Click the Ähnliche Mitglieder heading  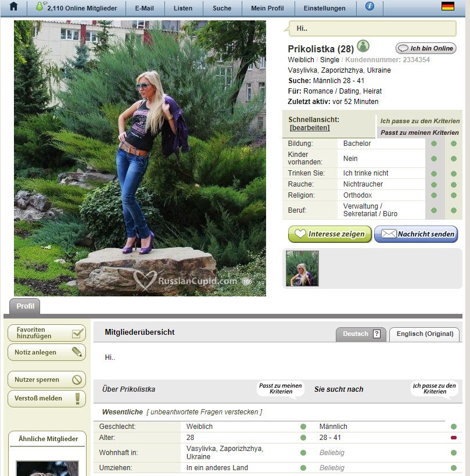tap(48, 439)
